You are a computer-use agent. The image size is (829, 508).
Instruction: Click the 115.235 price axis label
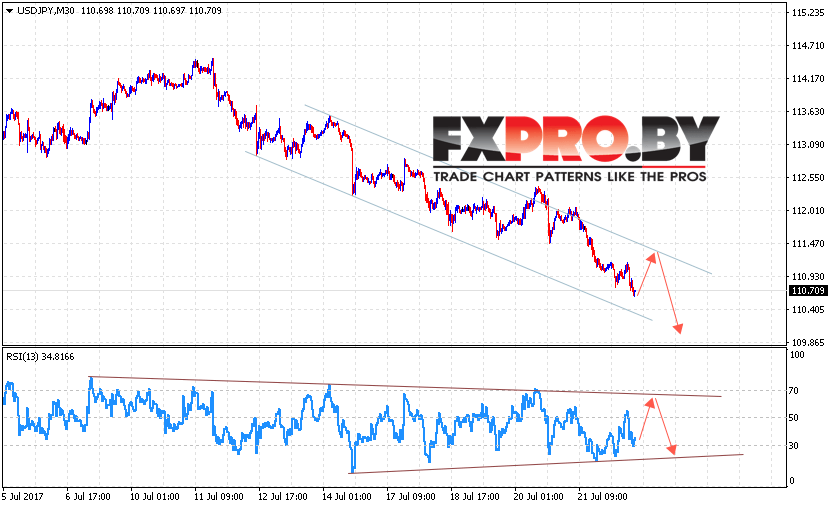[x=808, y=13]
